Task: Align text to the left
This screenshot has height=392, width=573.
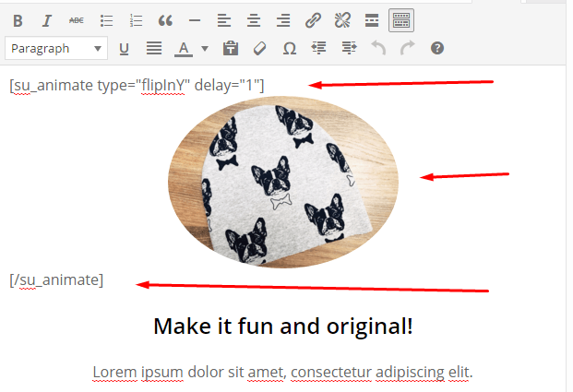Action: pos(223,19)
